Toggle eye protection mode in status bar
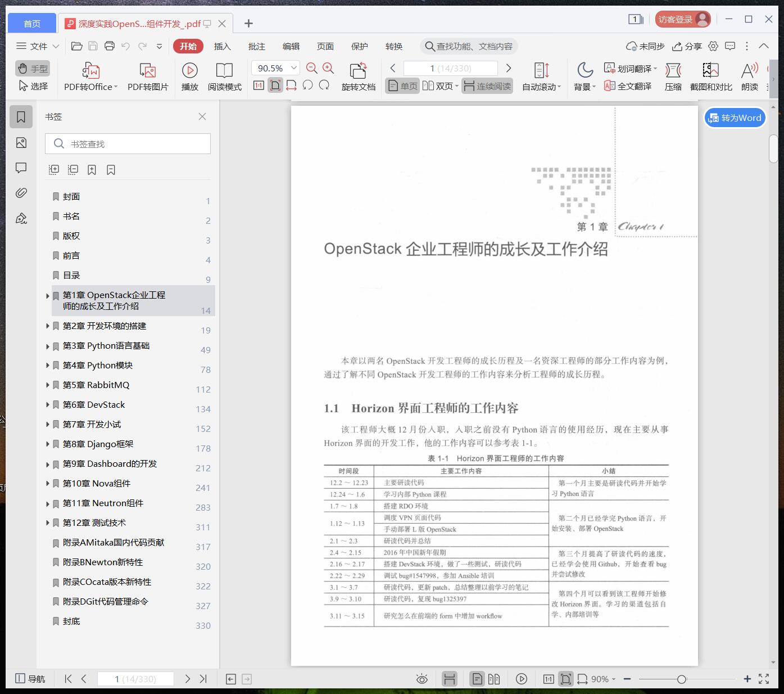 [422, 679]
